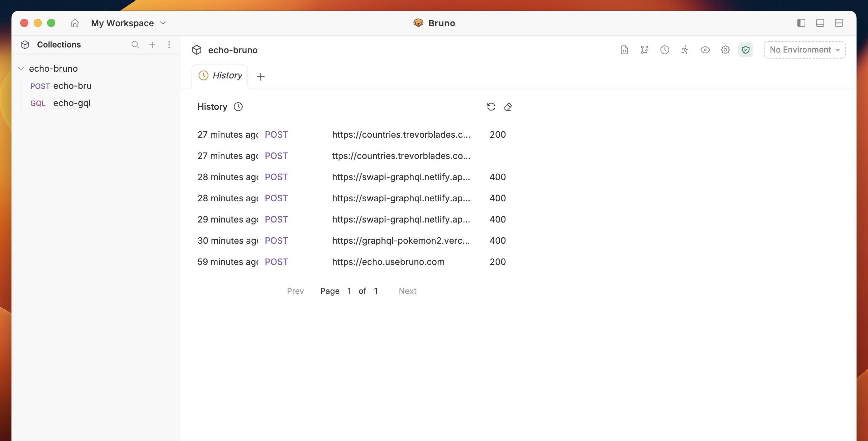Select the History tab
This screenshot has width=868, height=441.
tap(220, 75)
